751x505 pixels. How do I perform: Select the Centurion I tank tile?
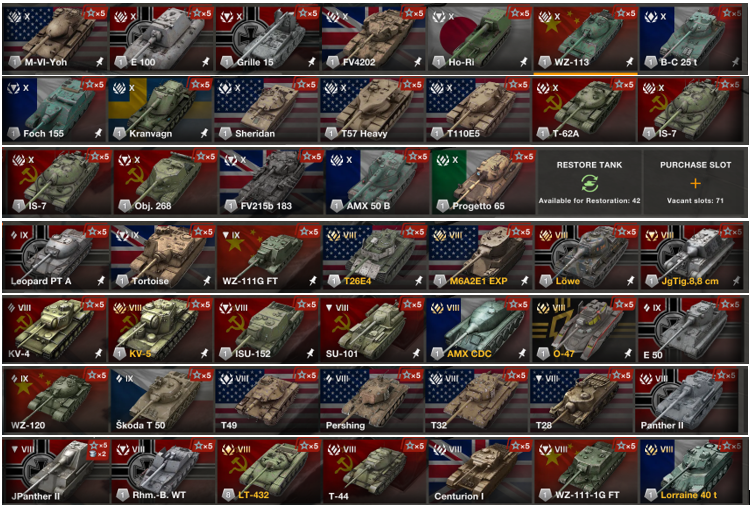tap(479, 471)
